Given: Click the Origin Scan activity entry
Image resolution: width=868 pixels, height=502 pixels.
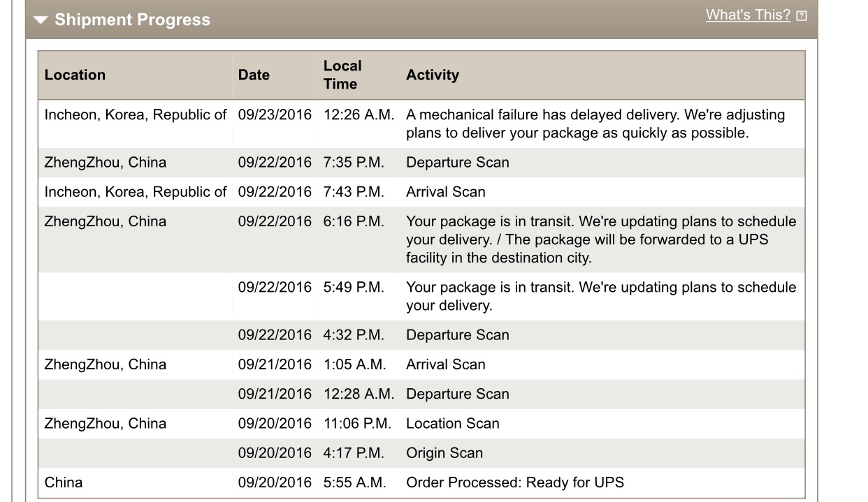Looking at the screenshot, I should [444, 452].
